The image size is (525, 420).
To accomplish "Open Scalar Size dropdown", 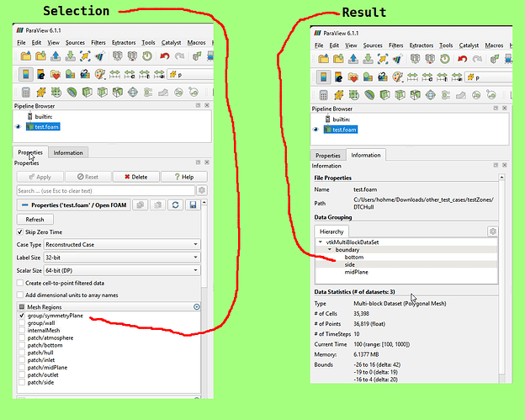I will click(x=122, y=270).
